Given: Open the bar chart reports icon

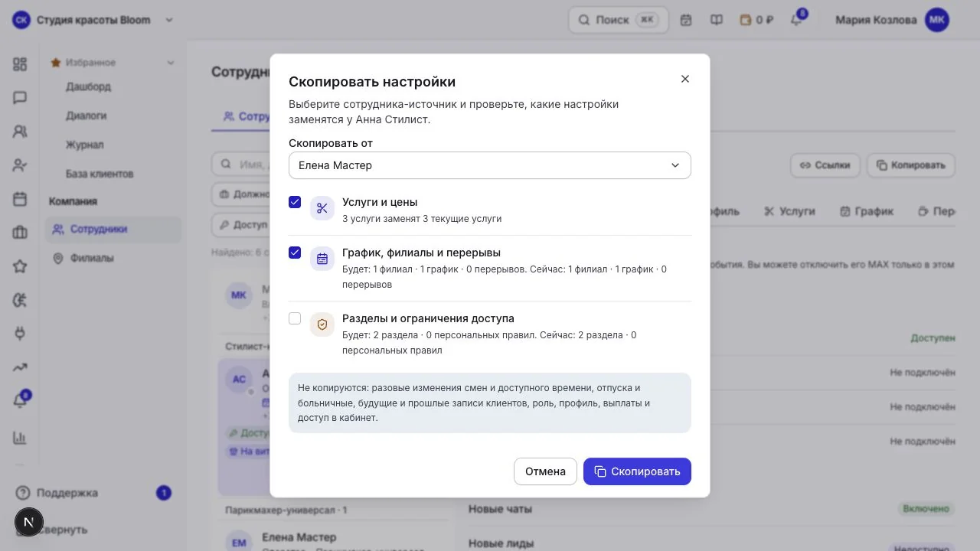Looking at the screenshot, I should point(20,438).
